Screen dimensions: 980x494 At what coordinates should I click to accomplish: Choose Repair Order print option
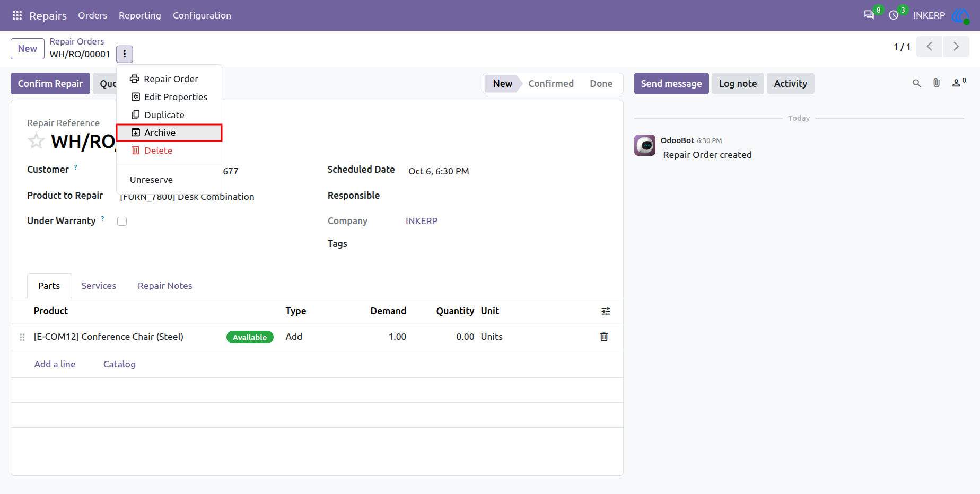click(169, 79)
